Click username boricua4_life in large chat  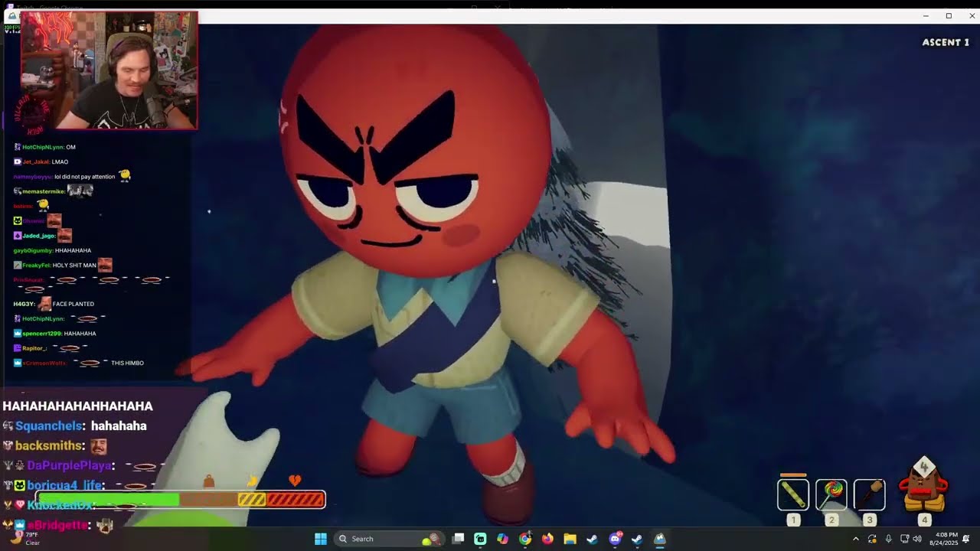coord(66,485)
